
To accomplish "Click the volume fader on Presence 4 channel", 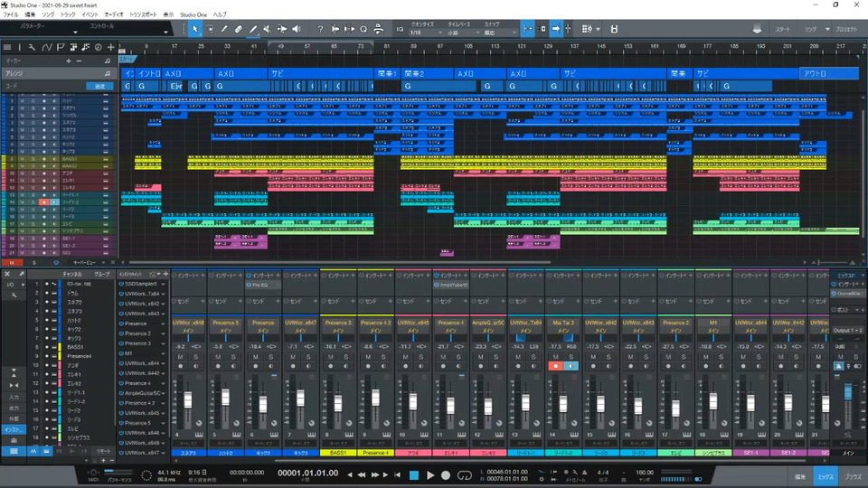I will tap(376, 399).
